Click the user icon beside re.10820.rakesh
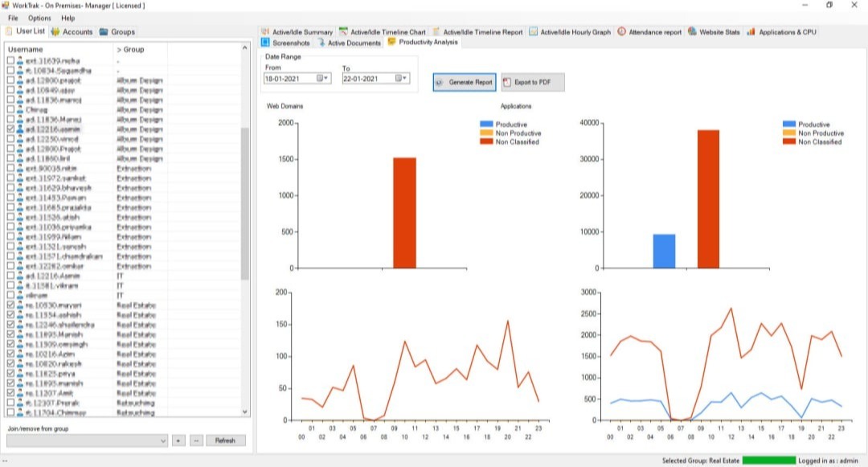 pyautogui.click(x=20, y=363)
